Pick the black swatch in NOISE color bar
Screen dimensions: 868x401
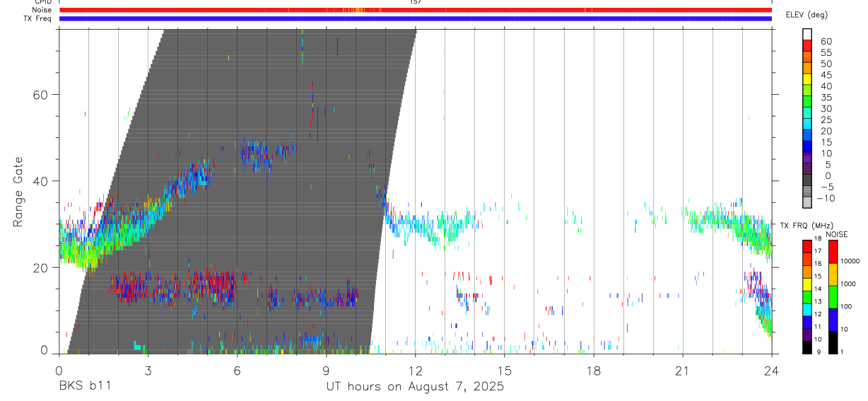coord(834,342)
